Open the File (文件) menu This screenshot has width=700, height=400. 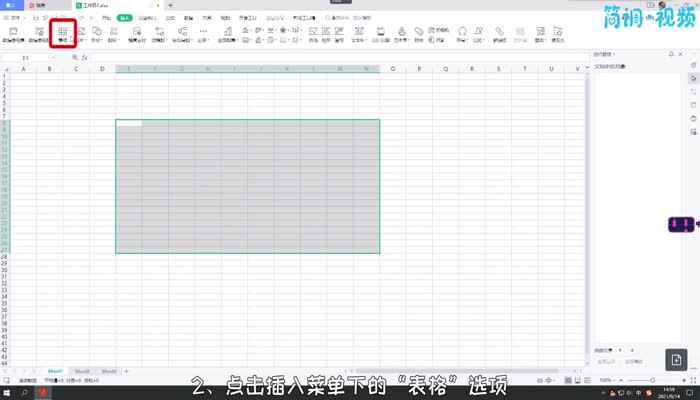[x=15, y=18]
